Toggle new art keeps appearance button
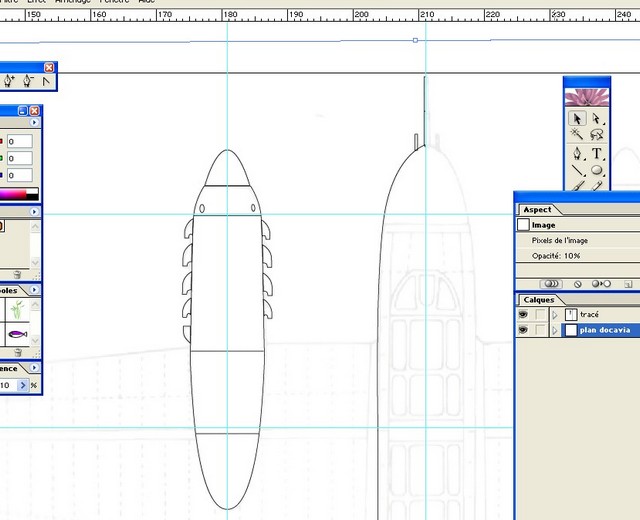640x520 pixels. 551,284
